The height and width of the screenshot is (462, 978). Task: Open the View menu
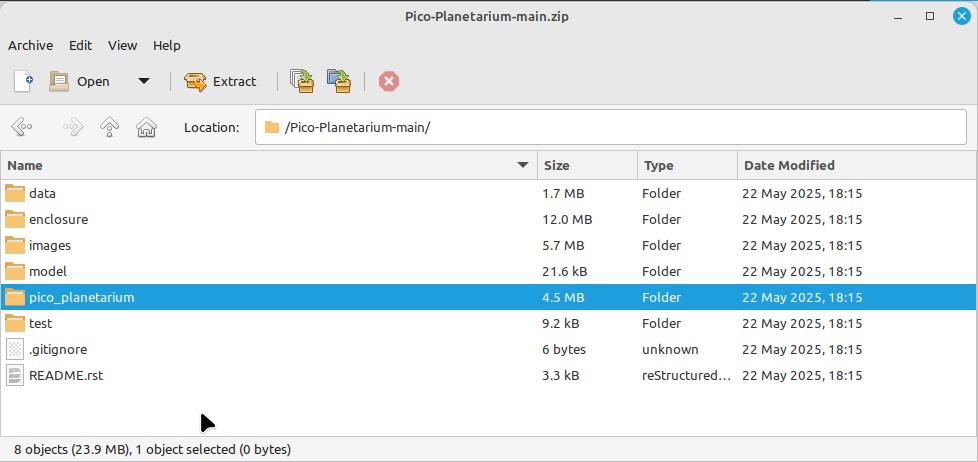click(122, 46)
